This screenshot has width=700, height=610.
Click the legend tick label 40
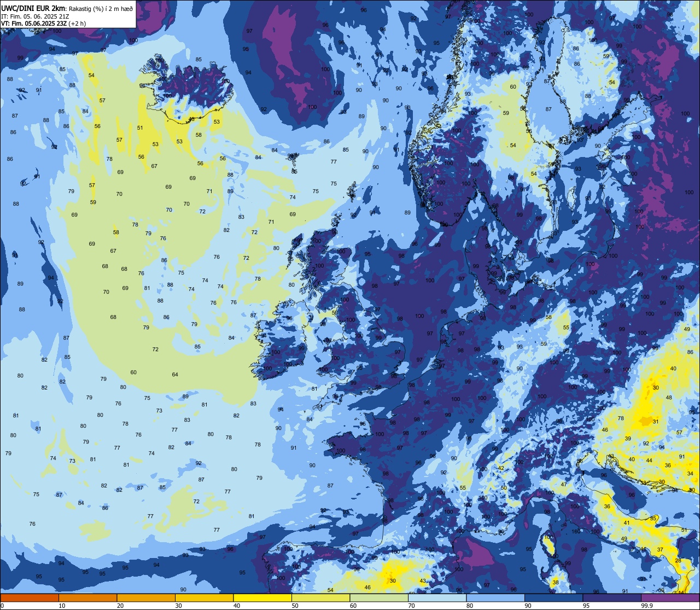[237, 606]
